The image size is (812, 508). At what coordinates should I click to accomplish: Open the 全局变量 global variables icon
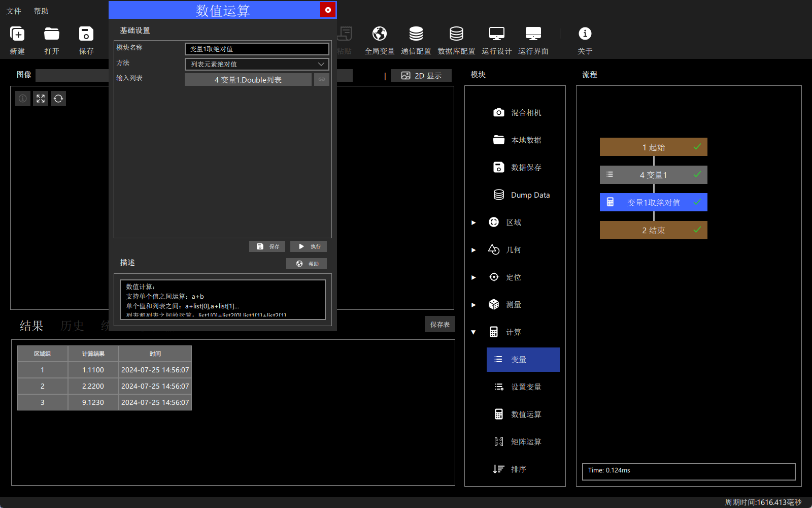pos(380,34)
